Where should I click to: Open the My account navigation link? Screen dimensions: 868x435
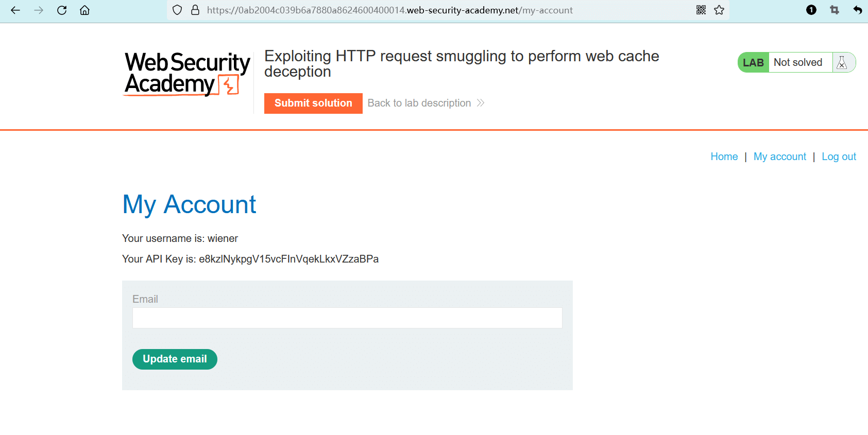click(779, 156)
